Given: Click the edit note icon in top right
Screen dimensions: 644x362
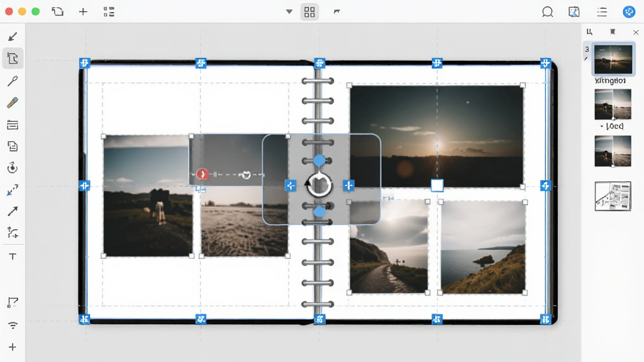Looking at the screenshot, I should click(574, 12).
